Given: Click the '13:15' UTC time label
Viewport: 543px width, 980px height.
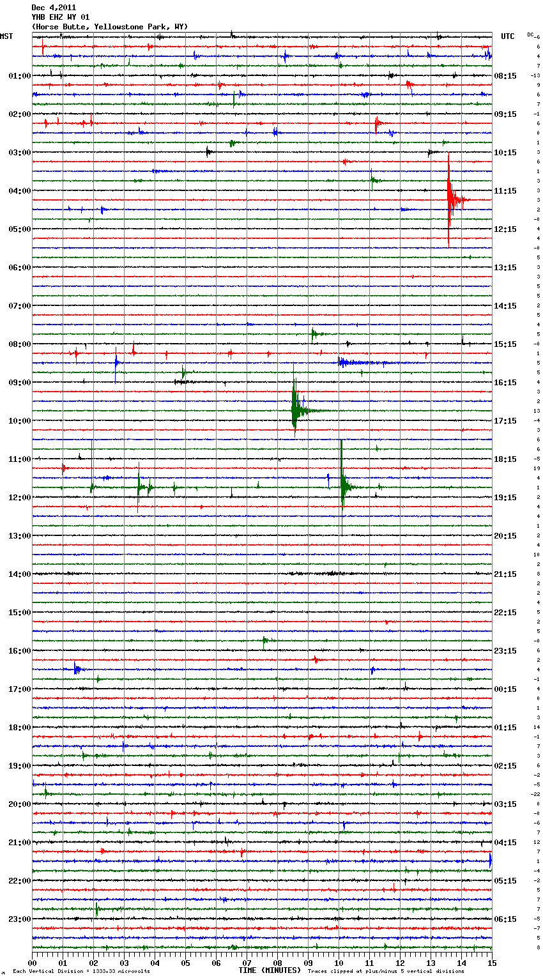Looking at the screenshot, I should pyautogui.click(x=505, y=268).
